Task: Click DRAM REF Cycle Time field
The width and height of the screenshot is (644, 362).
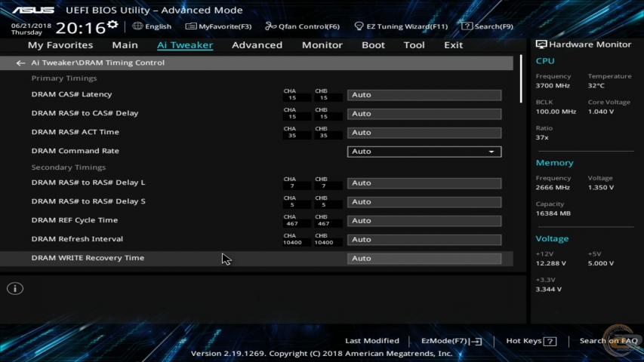Action: coord(424,221)
